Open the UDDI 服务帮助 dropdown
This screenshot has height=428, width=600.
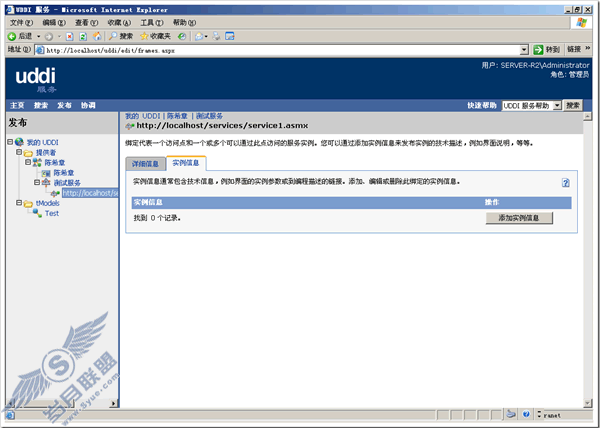coord(557,105)
